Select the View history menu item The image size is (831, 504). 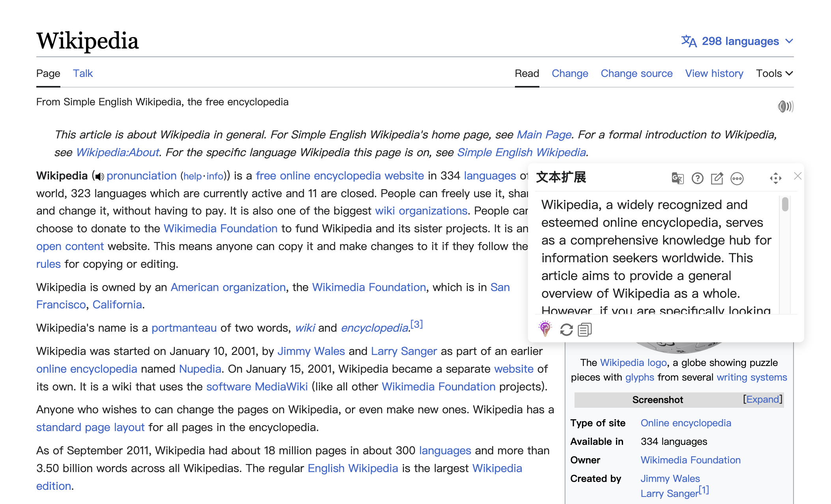pos(714,73)
